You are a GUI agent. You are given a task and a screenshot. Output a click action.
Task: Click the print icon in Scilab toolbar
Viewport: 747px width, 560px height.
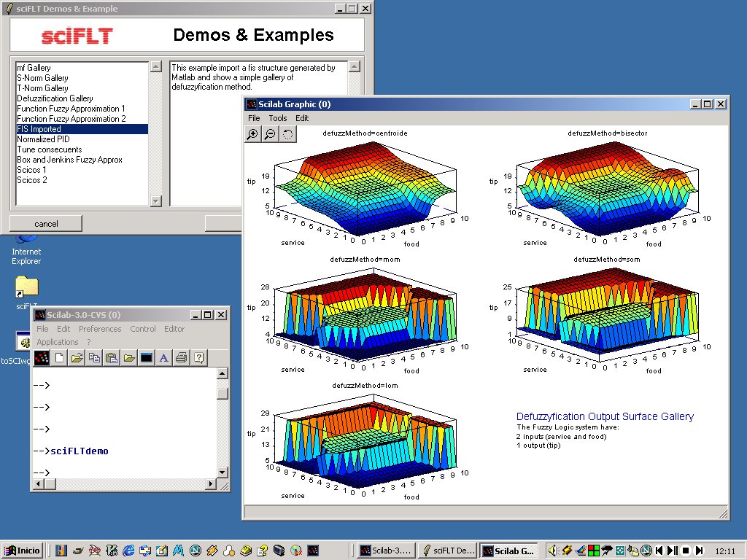[x=181, y=357]
